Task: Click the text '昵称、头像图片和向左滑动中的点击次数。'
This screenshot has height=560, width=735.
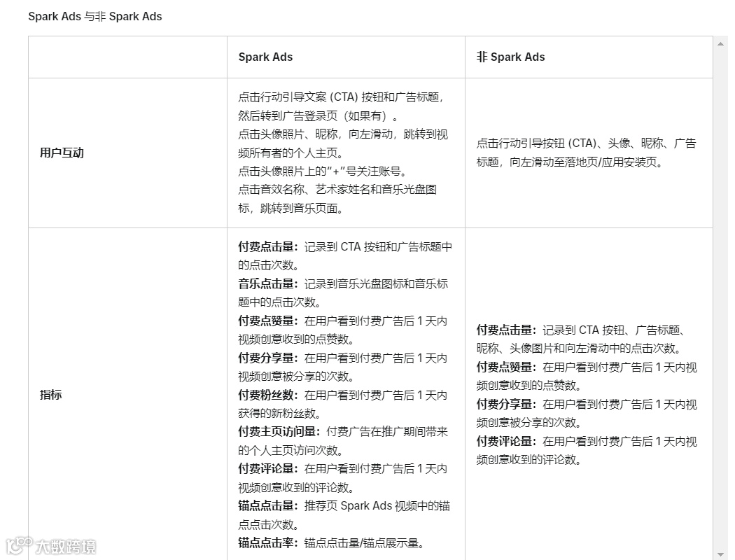Action: tap(580, 348)
